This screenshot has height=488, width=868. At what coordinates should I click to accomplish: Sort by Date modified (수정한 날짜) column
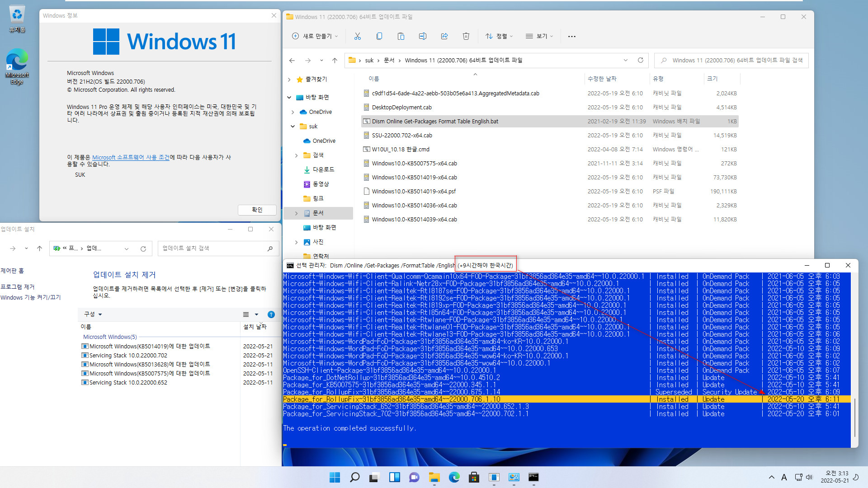[x=602, y=79]
